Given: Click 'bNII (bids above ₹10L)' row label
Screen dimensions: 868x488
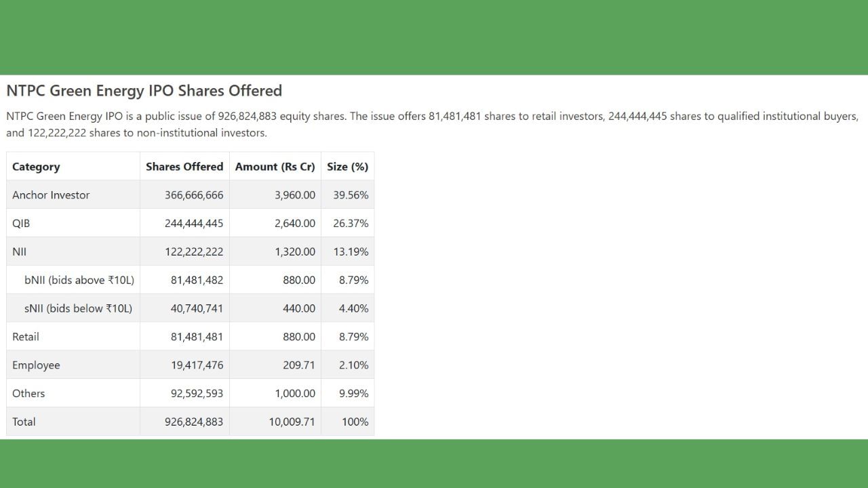Looking at the screenshot, I should [79, 280].
